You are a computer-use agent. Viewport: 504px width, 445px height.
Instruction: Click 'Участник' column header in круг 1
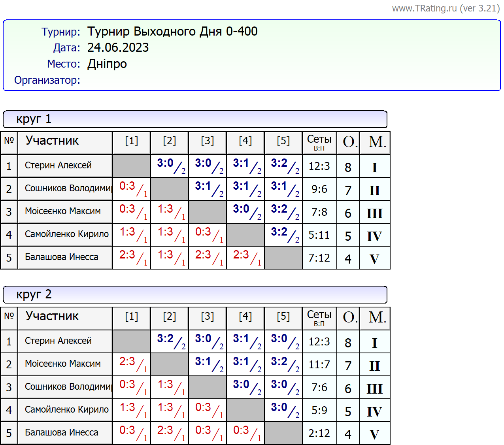coord(52,141)
